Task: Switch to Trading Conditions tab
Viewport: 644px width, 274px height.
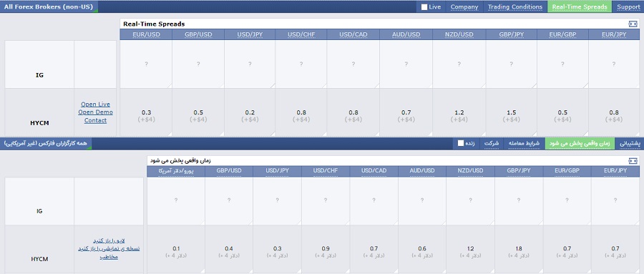Action: [515, 7]
